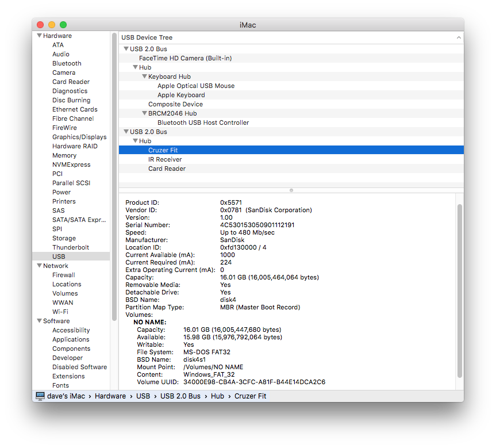
Task: Click the details pane vertical scrollbar
Action: (x=460, y=291)
